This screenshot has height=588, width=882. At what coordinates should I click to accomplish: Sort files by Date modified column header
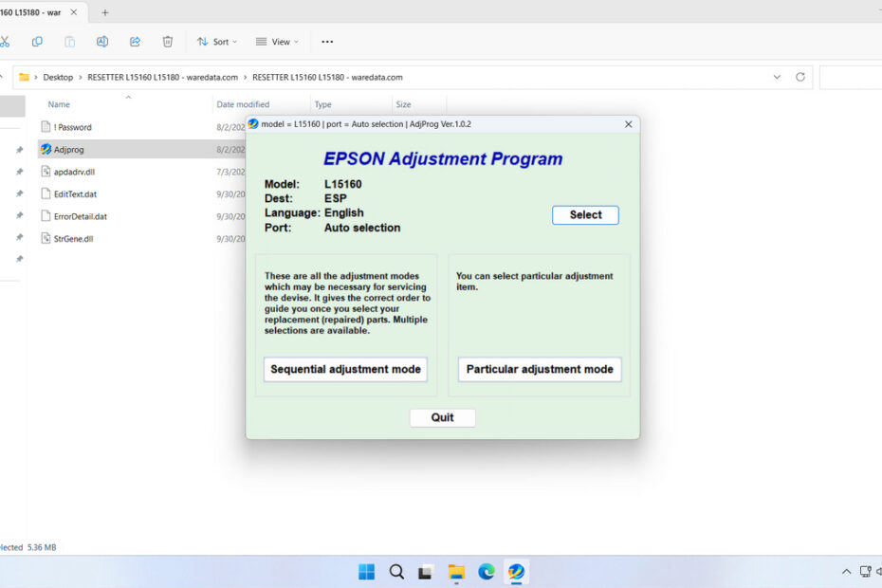coord(243,104)
